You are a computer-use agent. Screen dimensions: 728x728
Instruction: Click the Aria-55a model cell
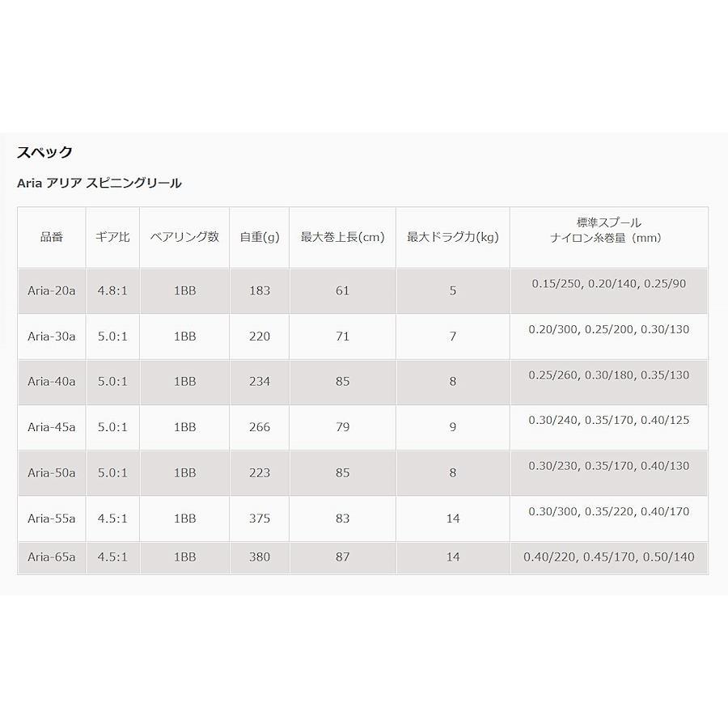pyautogui.click(x=51, y=518)
